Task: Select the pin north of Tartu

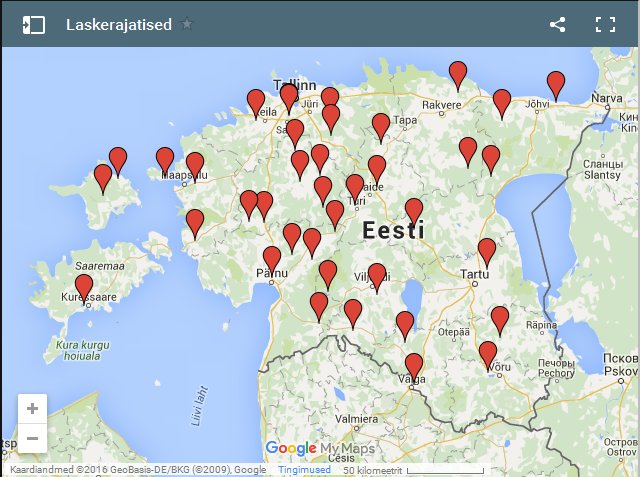Action: (487, 250)
